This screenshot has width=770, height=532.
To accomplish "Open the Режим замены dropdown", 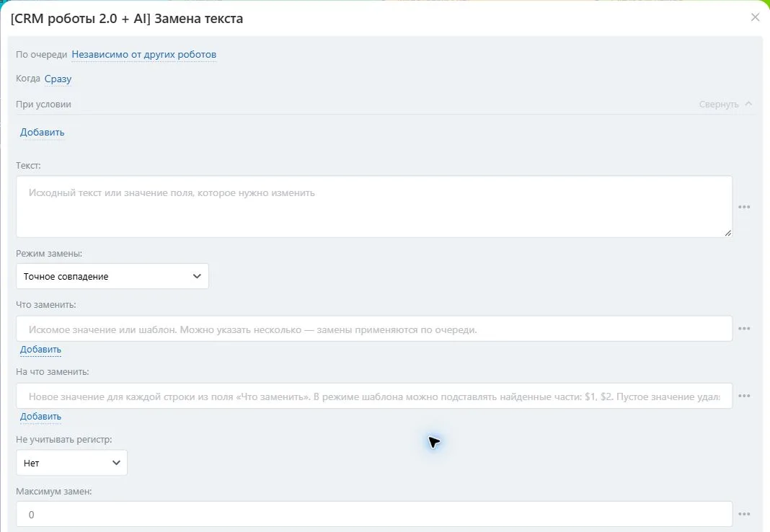I will coord(112,276).
